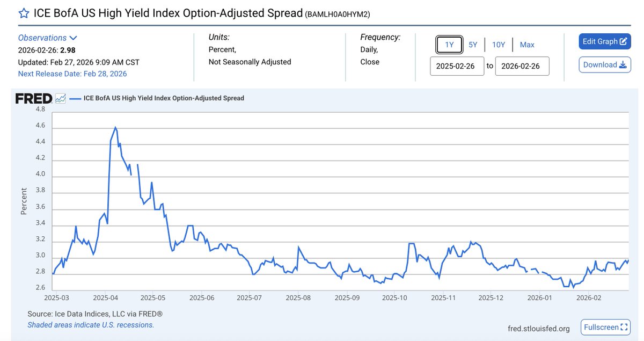Click the legend series name text
Image resolution: width=644 pixels, height=341 pixels.
(x=164, y=98)
